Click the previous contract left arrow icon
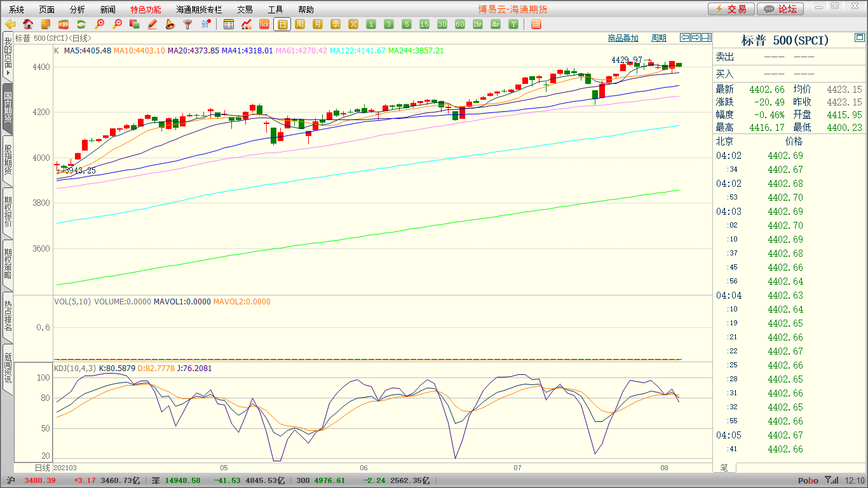Screen dimensions: 868x488 click(685, 37)
